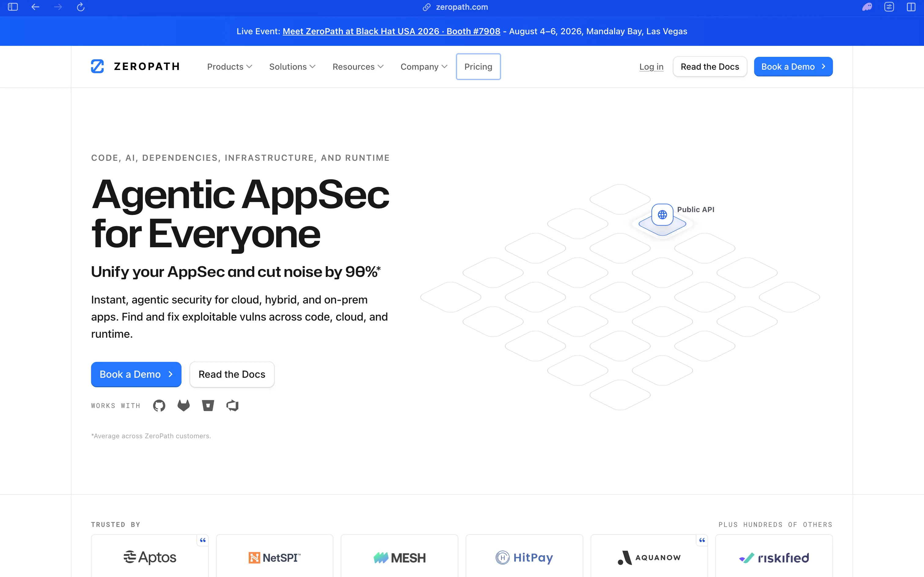
Task: Go forward with the browser arrow
Action: point(58,7)
